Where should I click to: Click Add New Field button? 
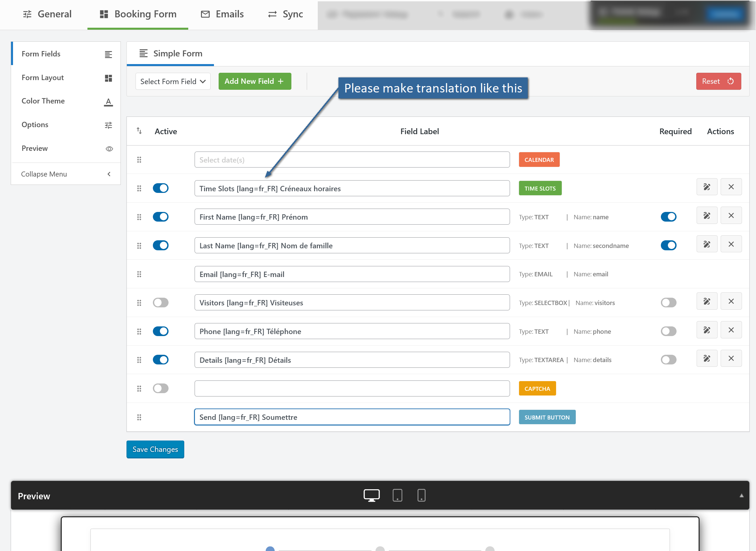[x=255, y=81]
